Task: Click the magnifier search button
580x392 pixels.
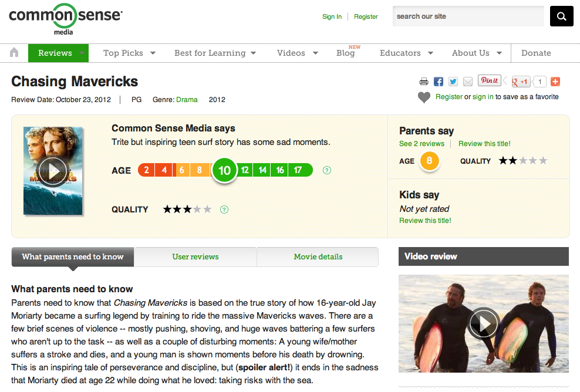Action: 561,16
